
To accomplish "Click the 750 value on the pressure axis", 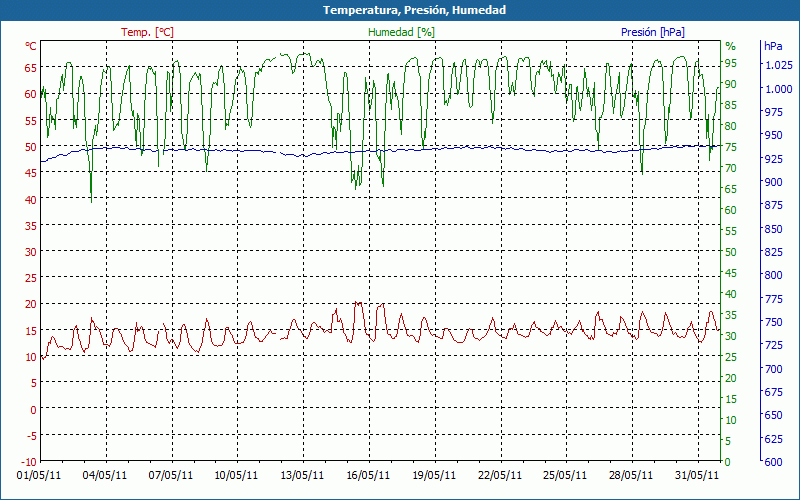I will tap(773, 322).
